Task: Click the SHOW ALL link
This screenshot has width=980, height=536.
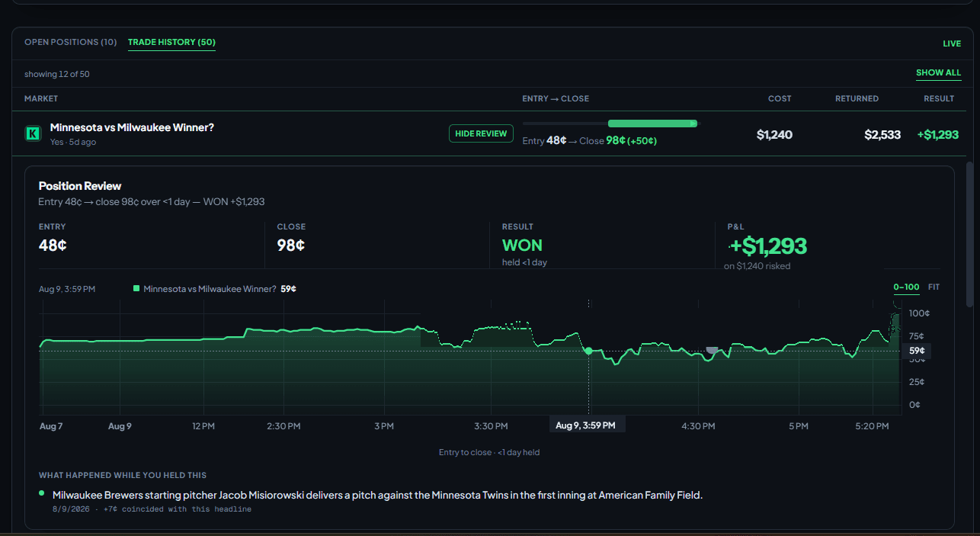Action: pyautogui.click(x=938, y=73)
